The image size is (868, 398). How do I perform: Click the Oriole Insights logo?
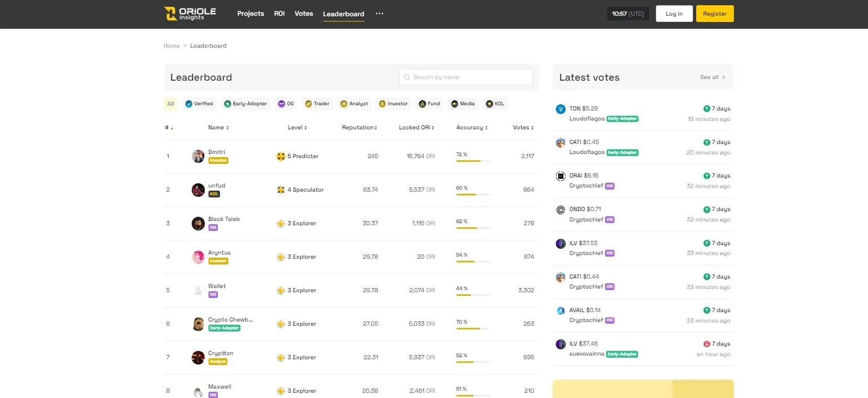coord(190,14)
